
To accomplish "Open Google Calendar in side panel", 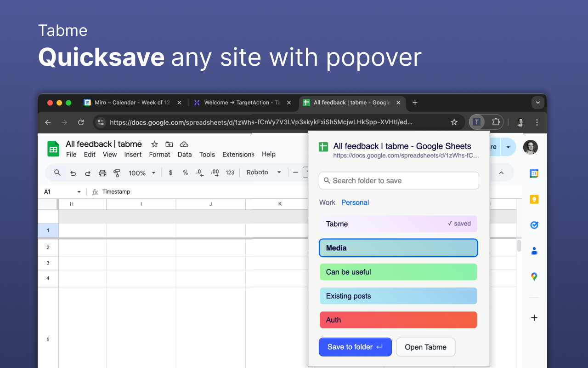I will pos(534,173).
